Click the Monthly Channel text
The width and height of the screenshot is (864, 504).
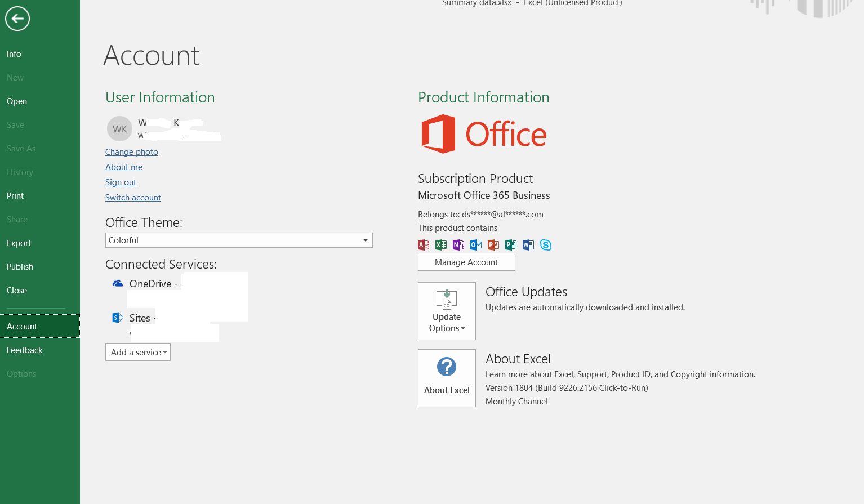point(516,402)
